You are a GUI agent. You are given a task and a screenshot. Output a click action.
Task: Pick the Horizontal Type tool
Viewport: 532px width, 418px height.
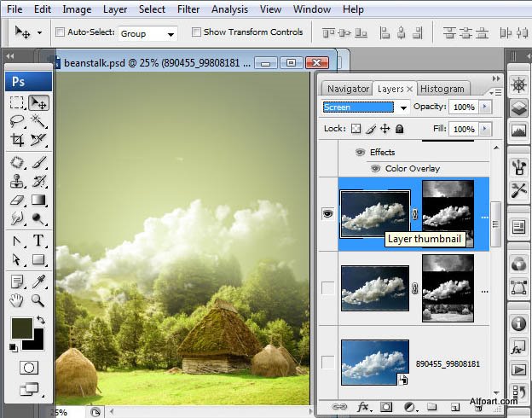(38, 241)
